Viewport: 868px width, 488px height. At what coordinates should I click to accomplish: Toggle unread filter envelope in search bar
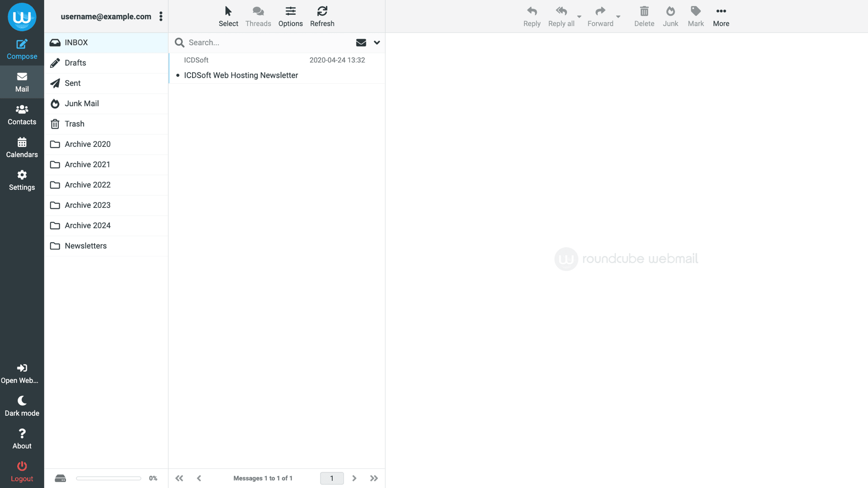(361, 42)
